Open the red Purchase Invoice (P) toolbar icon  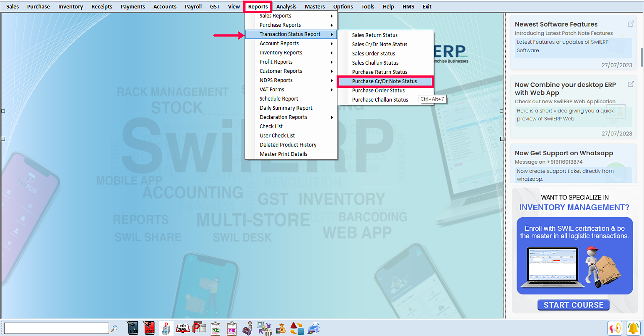pyautogui.click(x=149, y=328)
